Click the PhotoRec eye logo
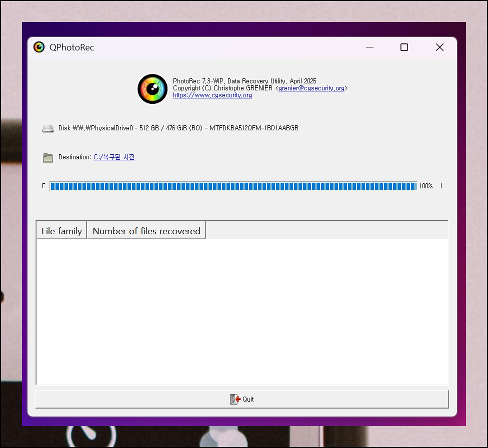The width and height of the screenshot is (488, 448). 152,89
